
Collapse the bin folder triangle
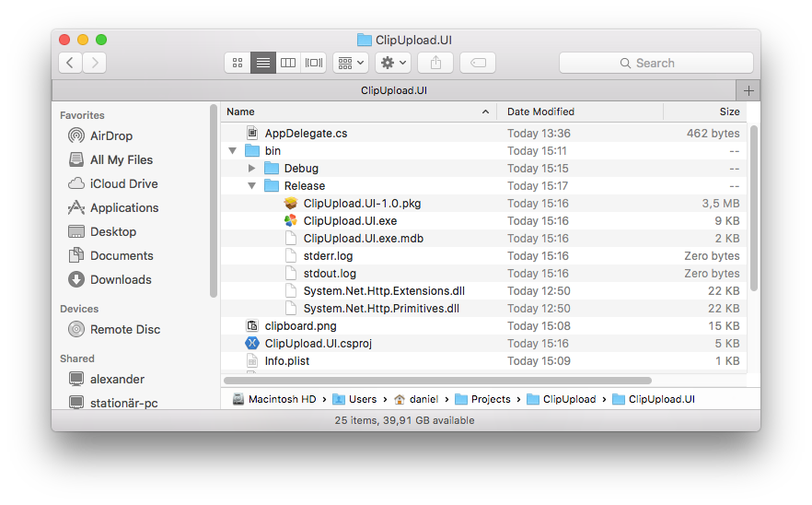pyautogui.click(x=233, y=151)
